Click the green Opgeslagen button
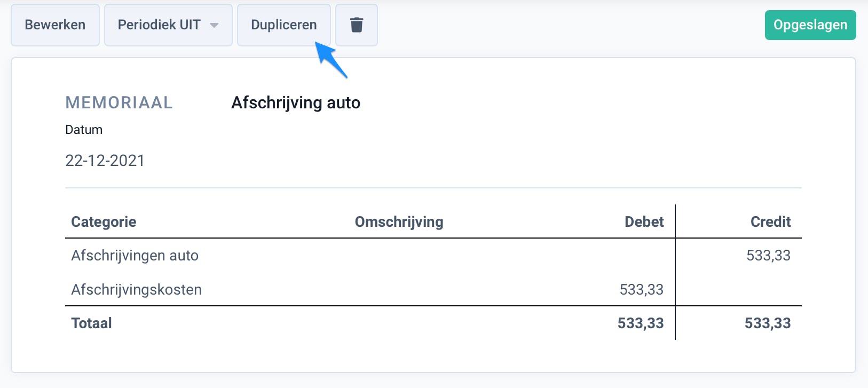This screenshot has width=868, height=388. (810, 25)
